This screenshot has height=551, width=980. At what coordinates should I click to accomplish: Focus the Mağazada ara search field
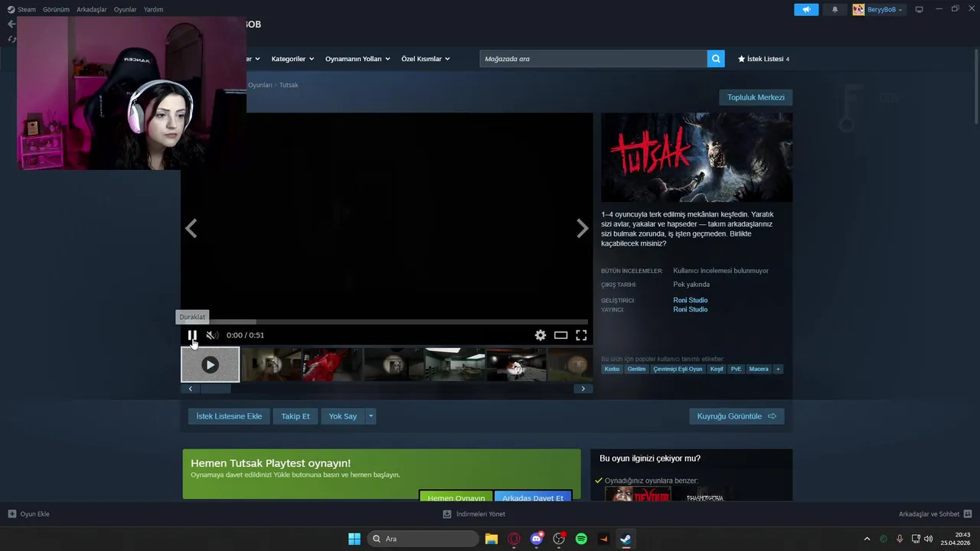pos(593,59)
